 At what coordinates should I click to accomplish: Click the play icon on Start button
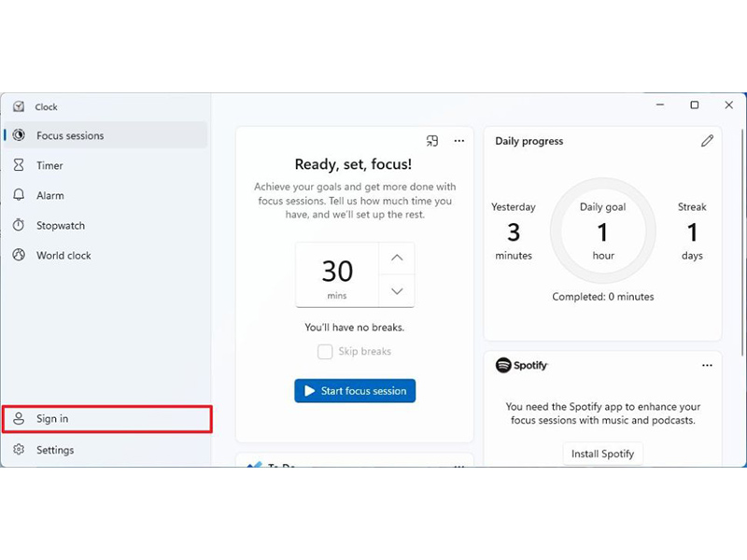click(x=310, y=391)
